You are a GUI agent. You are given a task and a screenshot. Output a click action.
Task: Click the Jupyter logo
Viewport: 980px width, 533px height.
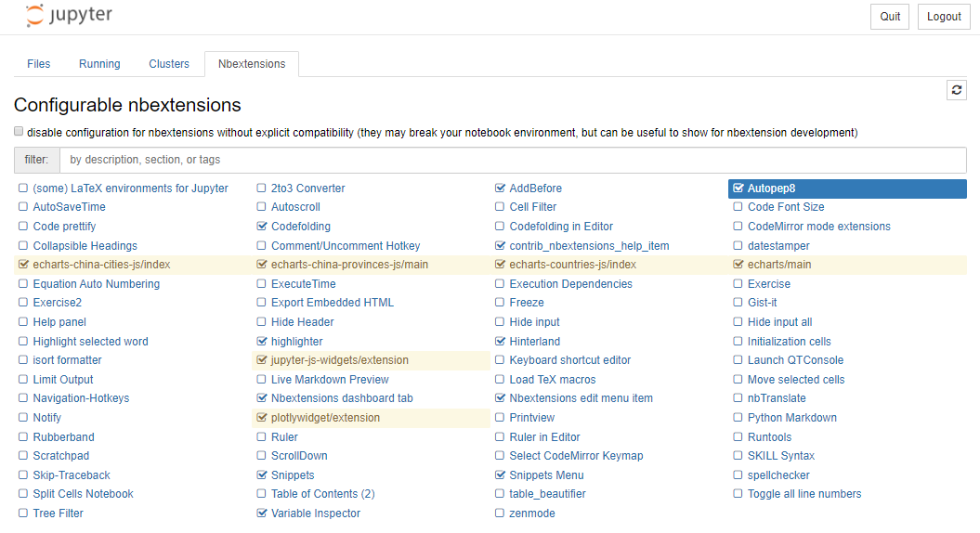coord(69,15)
